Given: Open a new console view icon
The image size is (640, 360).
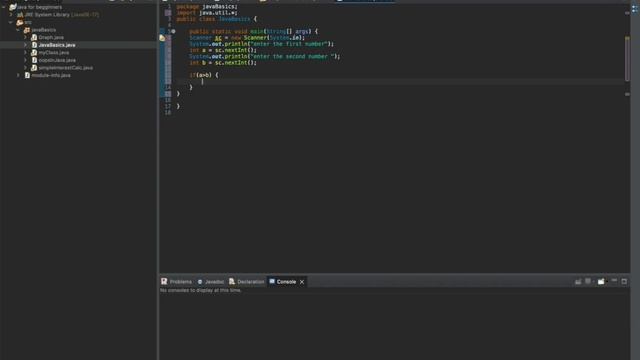Looking at the screenshot, I should tap(601, 281).
